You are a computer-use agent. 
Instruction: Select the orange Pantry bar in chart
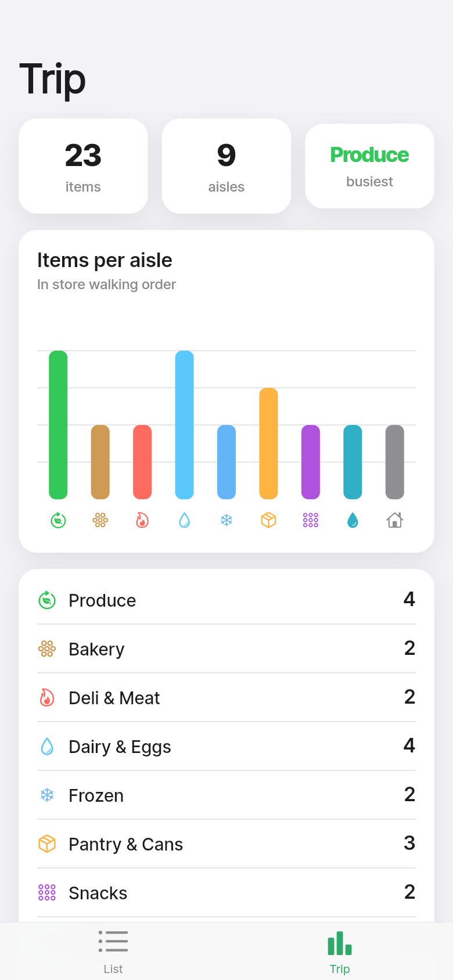pyautogui.click(x=268, y=444)
